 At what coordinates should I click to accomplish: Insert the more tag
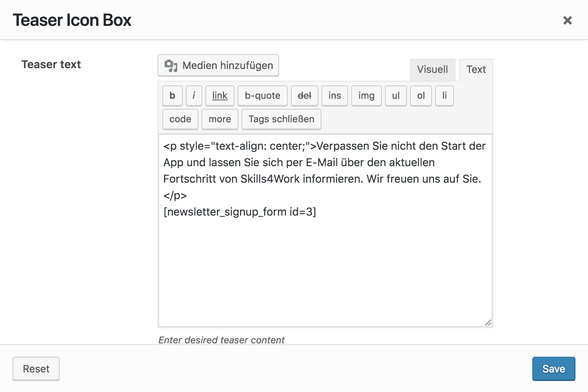[220, 119]
